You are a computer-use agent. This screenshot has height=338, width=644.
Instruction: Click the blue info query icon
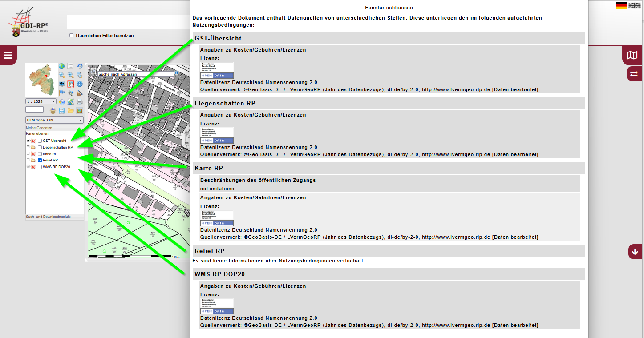80,84
